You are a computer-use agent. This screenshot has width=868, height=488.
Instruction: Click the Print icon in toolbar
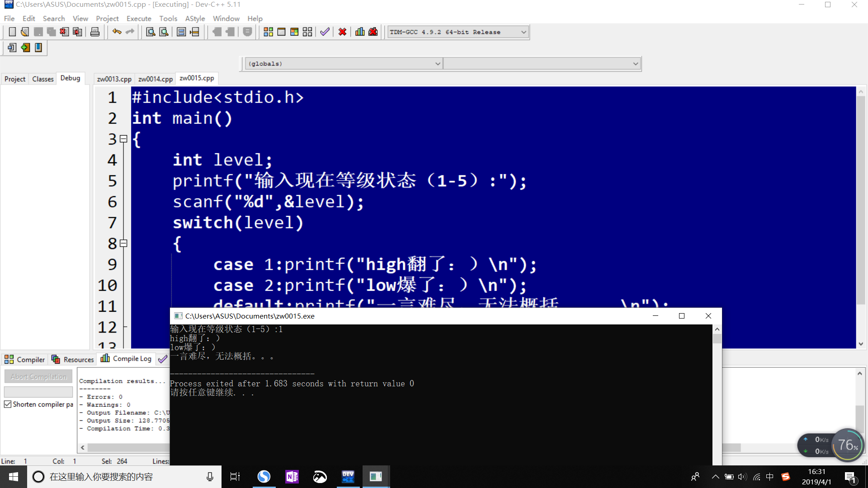95,32
